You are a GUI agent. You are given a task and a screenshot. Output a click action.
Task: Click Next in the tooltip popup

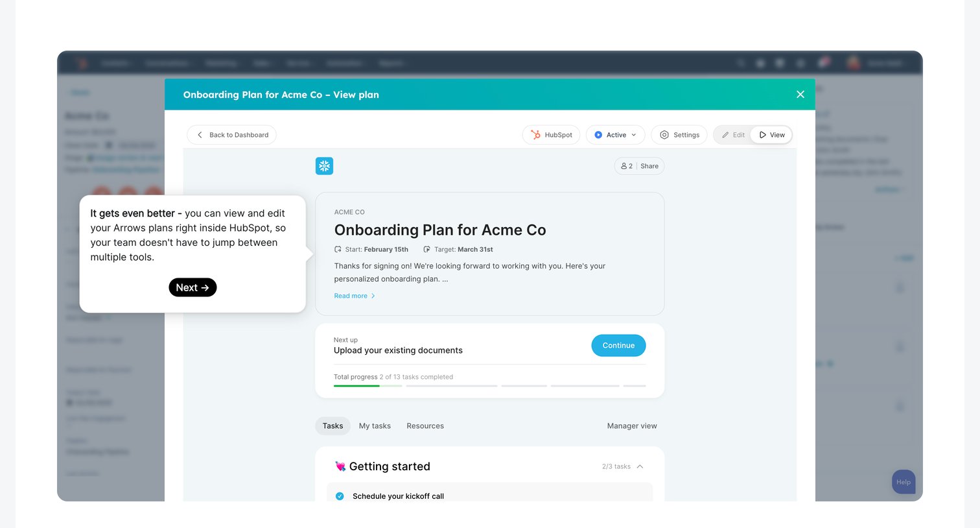coord(192,287)
